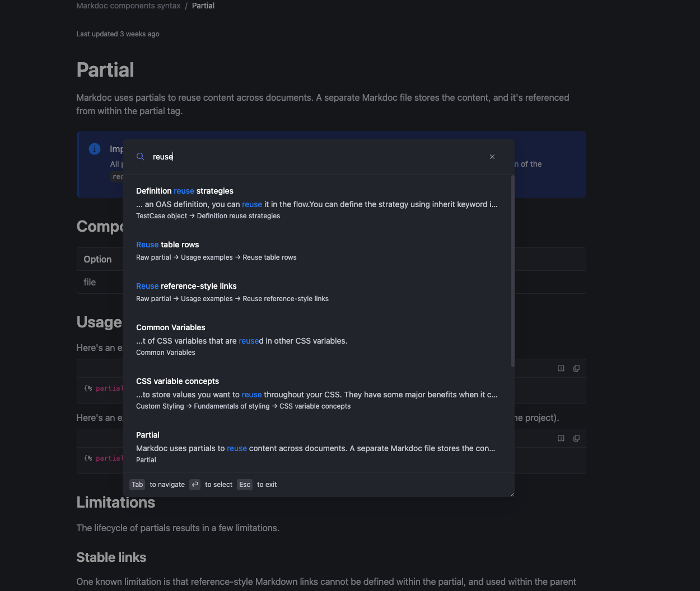Clear the search with the X icon
Image resolution: width=700 pixels, height=591 pixels.
(x=492, y=157)
